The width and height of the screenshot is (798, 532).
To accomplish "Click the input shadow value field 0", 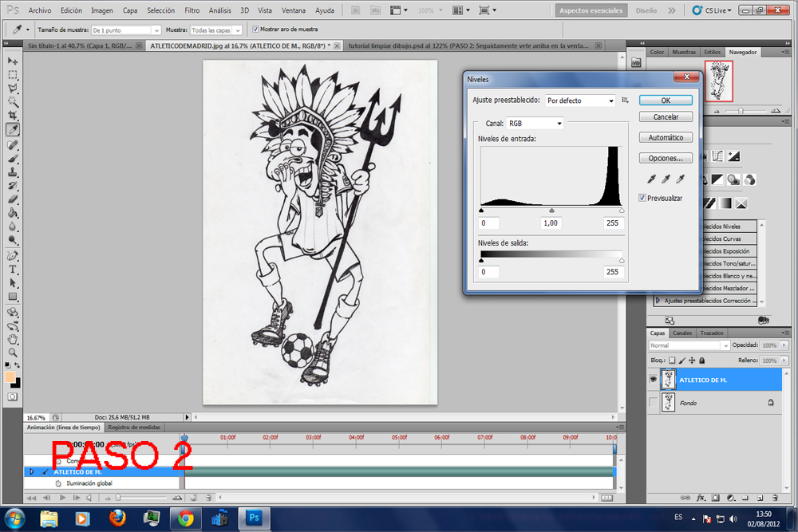I will pyautogui.click(x=488, y=223).
